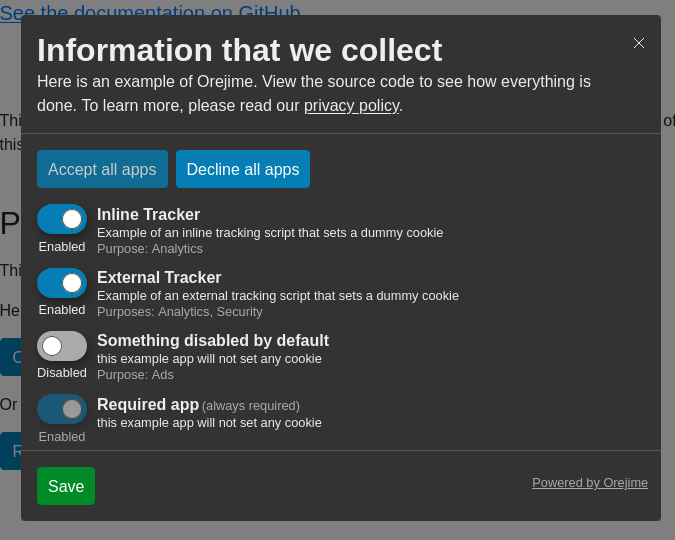The image size is (675, 540).
Task: Click the Disabled status label
Action: click(x=62, y=372)
